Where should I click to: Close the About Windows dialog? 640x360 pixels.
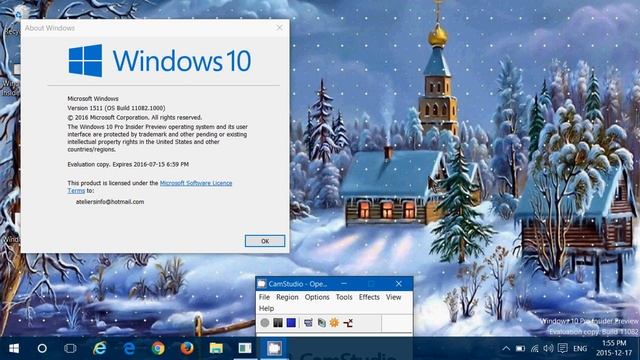[x=279, y=28]
